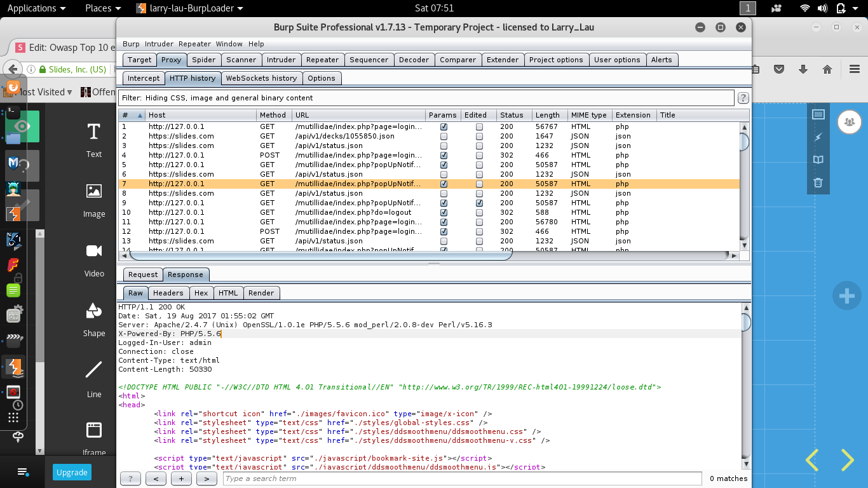Click the '+' search options button
868x488 pixels.
[181, 478]
